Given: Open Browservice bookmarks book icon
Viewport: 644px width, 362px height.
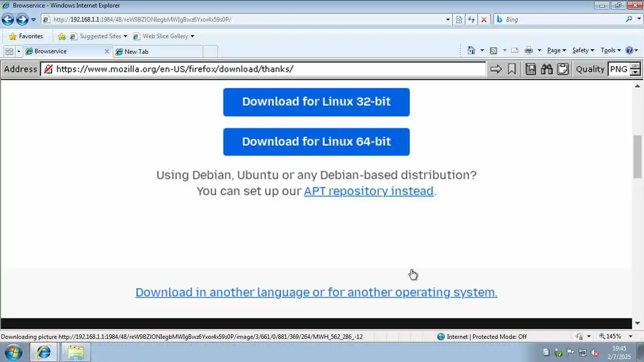Looking at the screenshot, I should pyautogui.click(x=531, y=69).
